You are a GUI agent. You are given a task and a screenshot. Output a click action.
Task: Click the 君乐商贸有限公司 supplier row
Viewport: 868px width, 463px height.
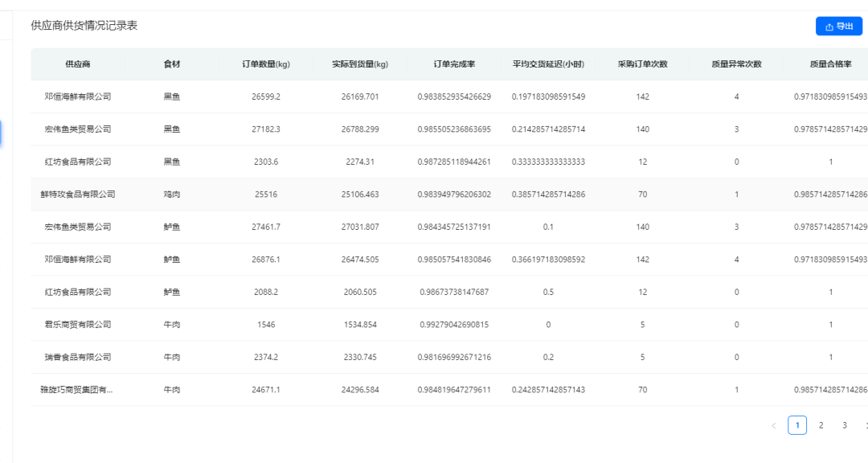78,325
